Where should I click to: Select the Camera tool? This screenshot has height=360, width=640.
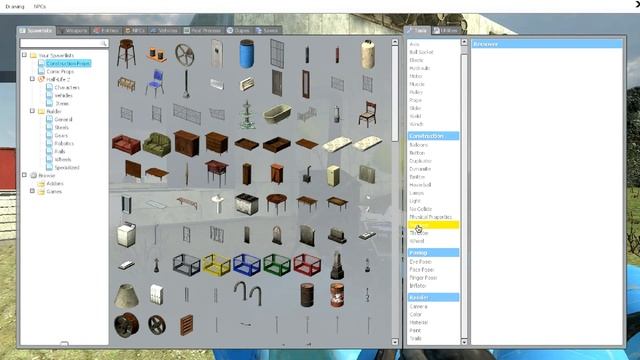419,306
